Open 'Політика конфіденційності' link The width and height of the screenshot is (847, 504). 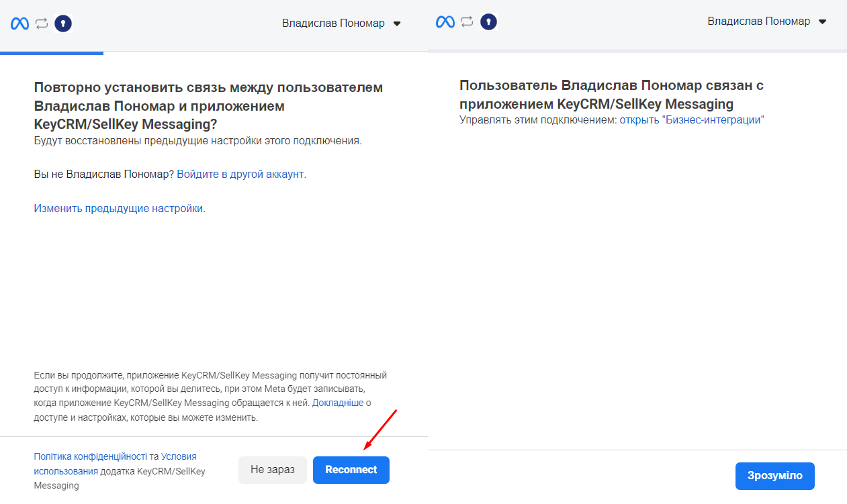point(91,456)
